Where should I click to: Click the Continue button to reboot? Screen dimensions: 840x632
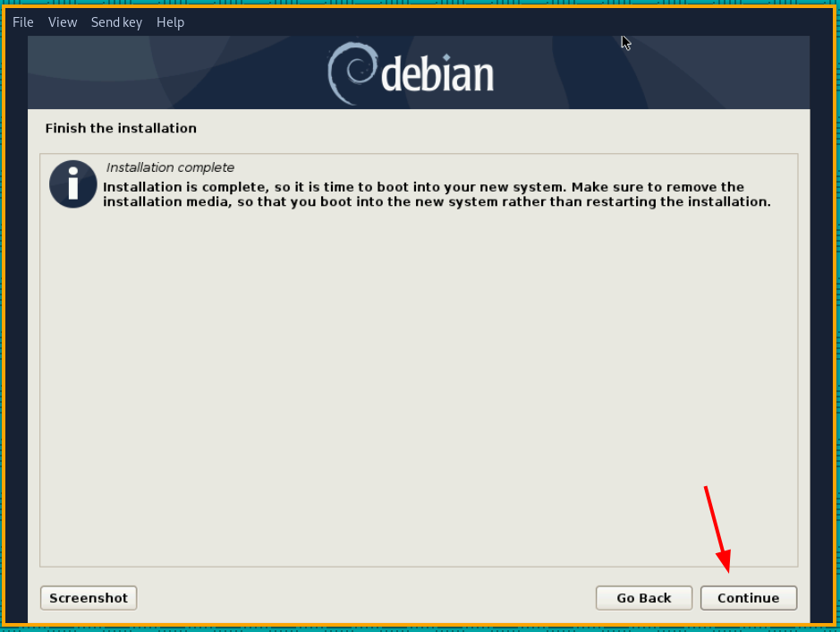click(749, 598)
